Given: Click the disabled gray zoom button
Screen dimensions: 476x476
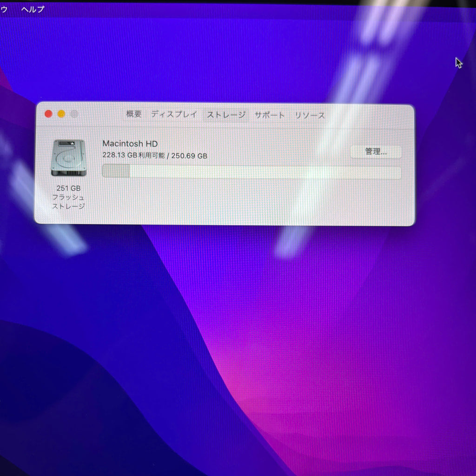Looking at the screenshot, I should (74, 114).
